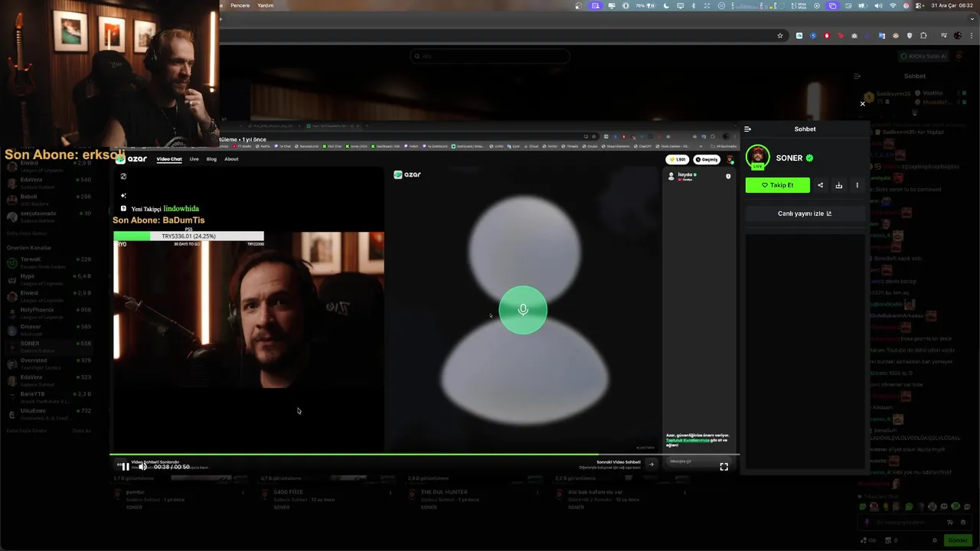Click the 1,501 gem counter in Azar video
The height and width of the screenshot is (551, 980).
[678, 160]
